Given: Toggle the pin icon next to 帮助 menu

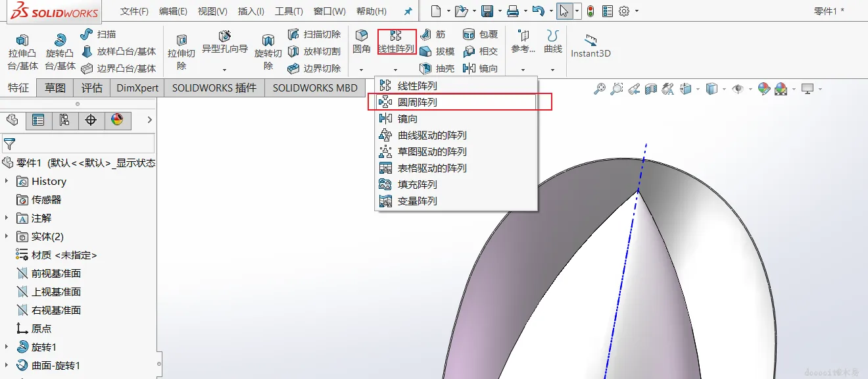Looking at the screenshot, I should coord(408,11).
